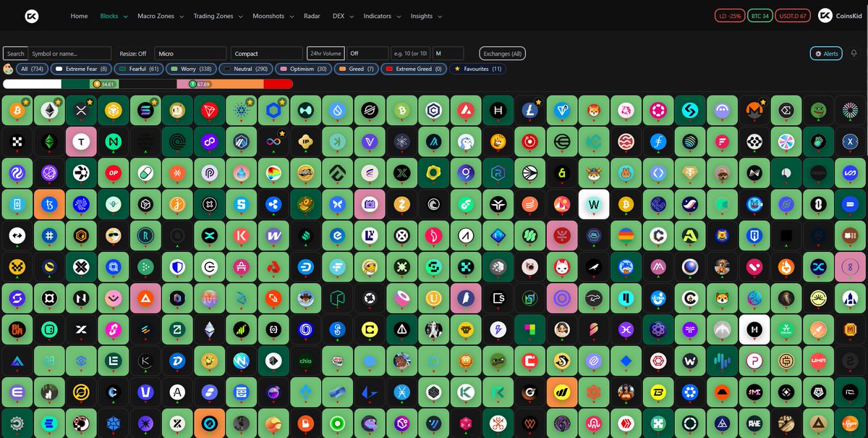Click the USDT.D 67 indicator pill
Screen dimensions: 868x438
[793, 16]
